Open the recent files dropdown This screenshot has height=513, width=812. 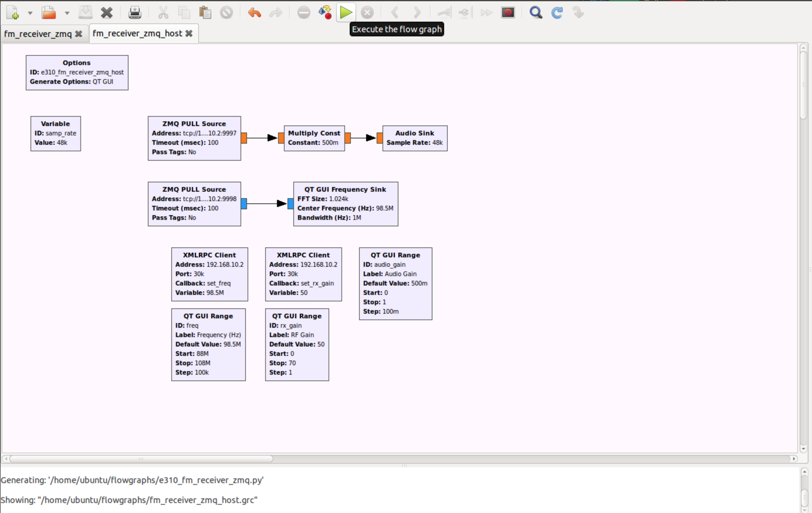(67, 12)
